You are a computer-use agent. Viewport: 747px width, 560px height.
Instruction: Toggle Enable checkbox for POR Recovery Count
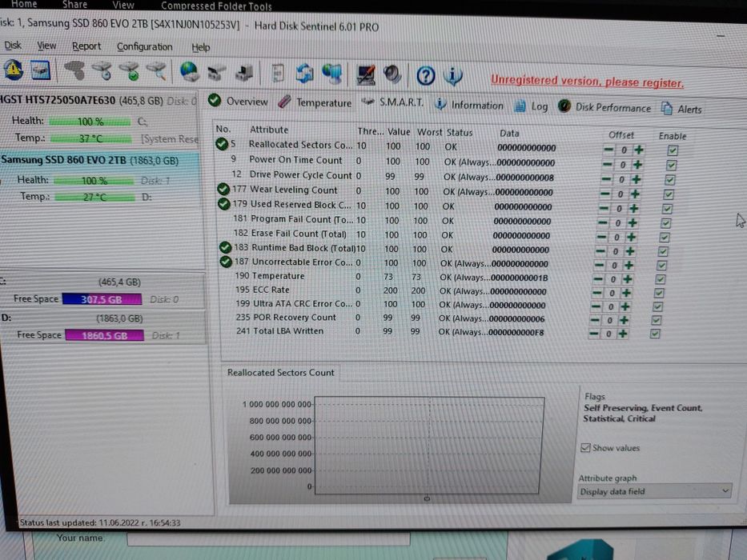[656, 321]
